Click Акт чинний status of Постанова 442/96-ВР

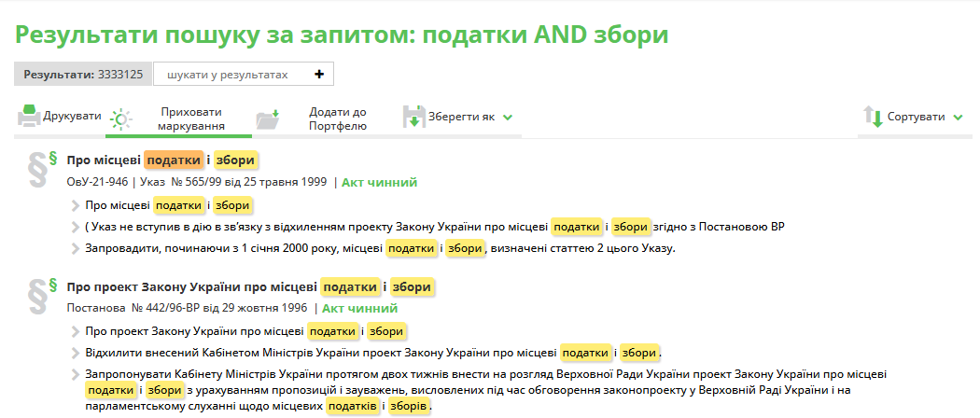click(x=359, y=308)
